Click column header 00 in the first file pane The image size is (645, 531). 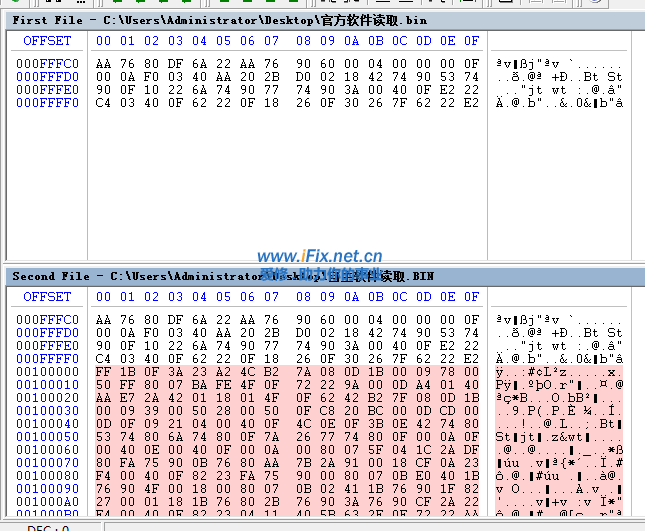click(x=103, y=41)
